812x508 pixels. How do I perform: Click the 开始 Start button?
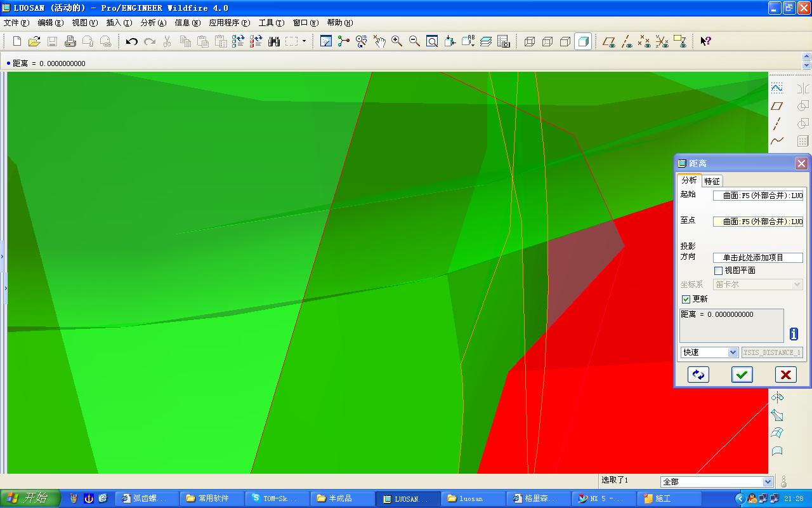pyautogui.click(x=30, y=498)
